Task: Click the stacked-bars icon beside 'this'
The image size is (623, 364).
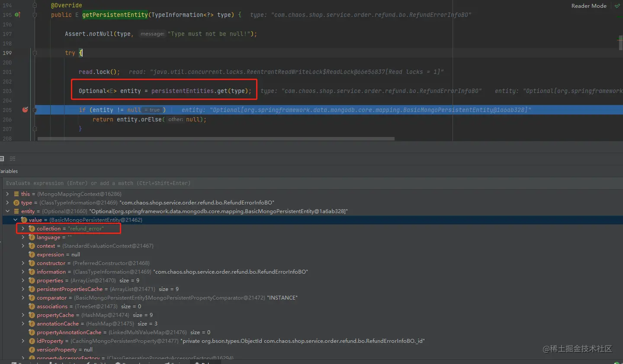Action: pyautogui.click(x=16, y=194)
